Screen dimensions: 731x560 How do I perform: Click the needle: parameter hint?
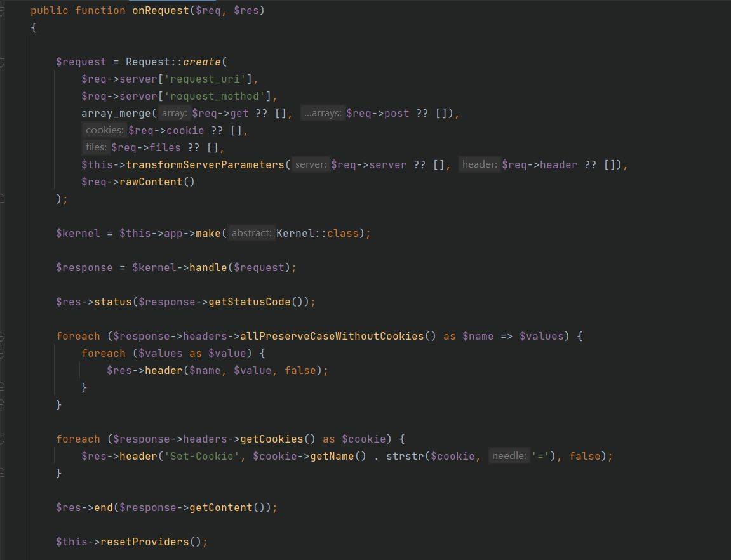508,456
